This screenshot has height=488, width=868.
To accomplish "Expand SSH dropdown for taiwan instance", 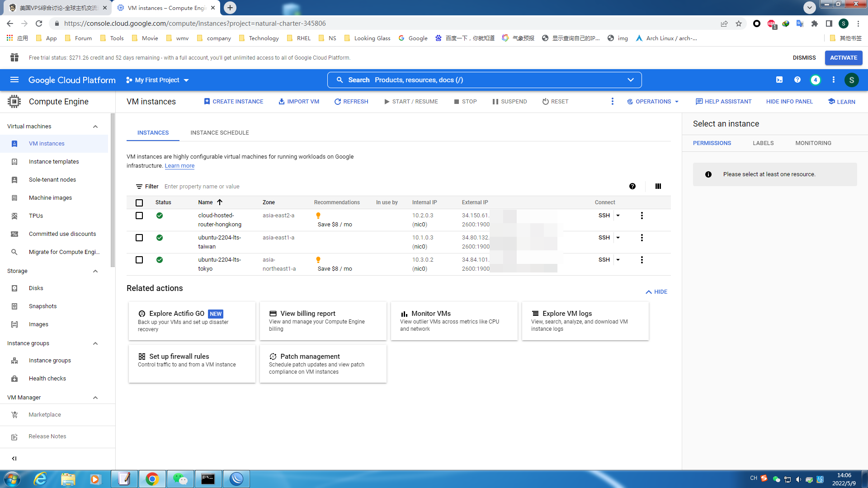I will pos(618,238).
